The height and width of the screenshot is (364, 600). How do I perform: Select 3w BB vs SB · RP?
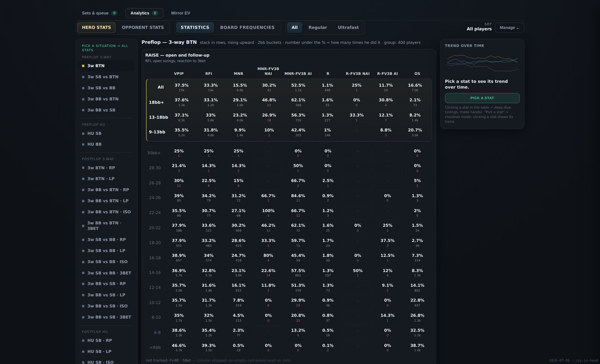pyautogui.click(x=107, y=284)
